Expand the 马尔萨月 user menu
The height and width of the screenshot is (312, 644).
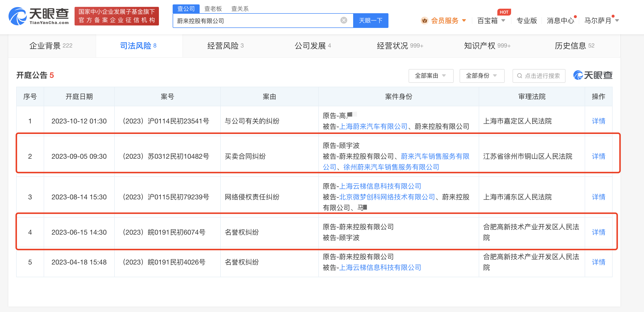click(601, 21)
